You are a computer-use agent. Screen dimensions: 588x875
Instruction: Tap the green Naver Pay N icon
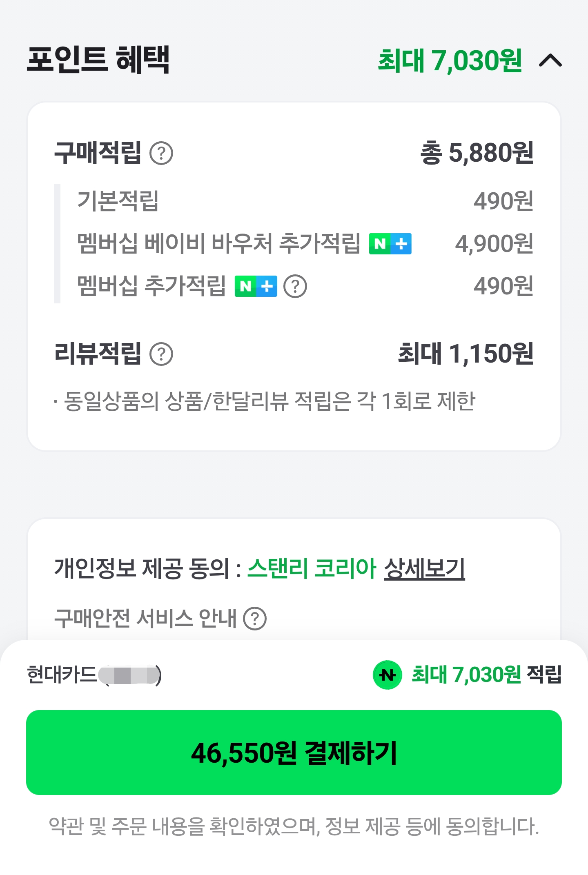tap(387, 675)
